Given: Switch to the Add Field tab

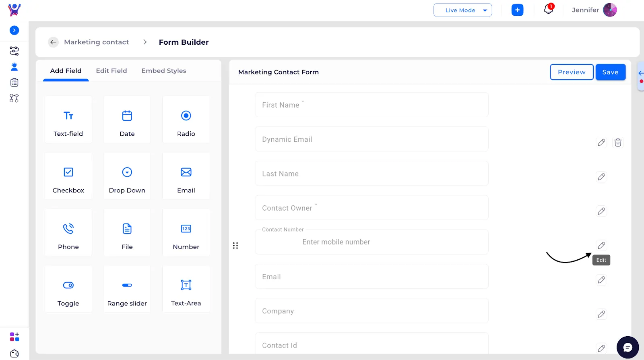Looking at the screenshot, I should (x=66, y=71).
